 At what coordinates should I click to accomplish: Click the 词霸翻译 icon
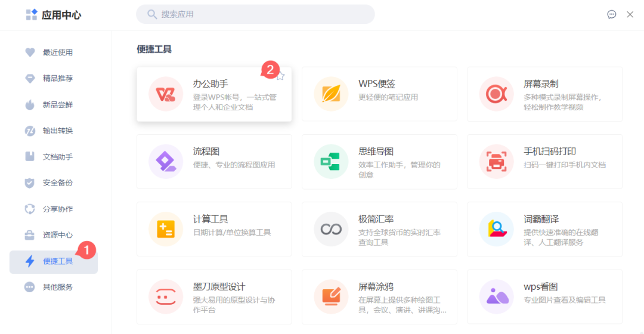click(496, 229)
